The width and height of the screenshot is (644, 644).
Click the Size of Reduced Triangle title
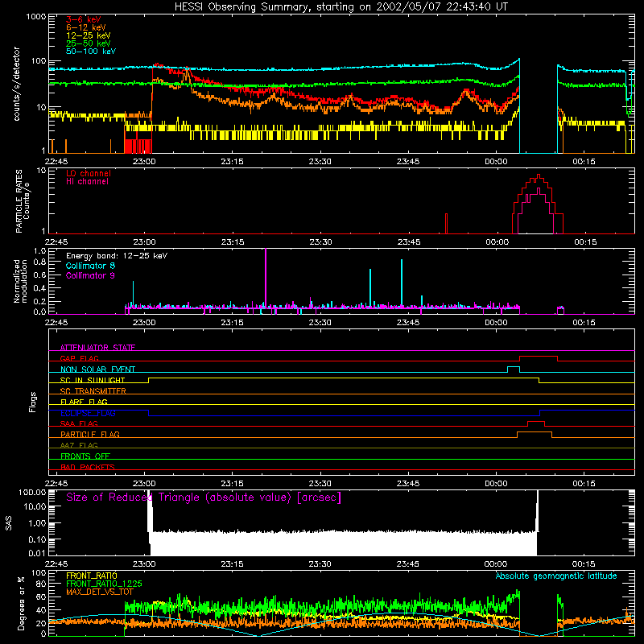point(204,497)
